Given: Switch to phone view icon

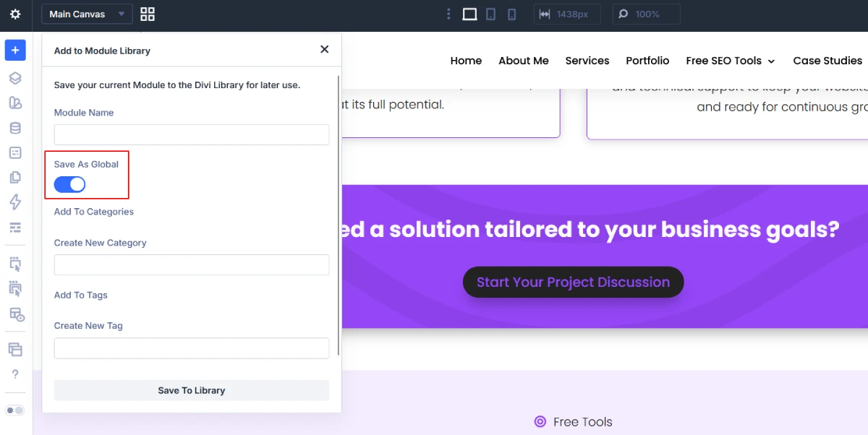Looking at the screenshot, I should 511,14.
